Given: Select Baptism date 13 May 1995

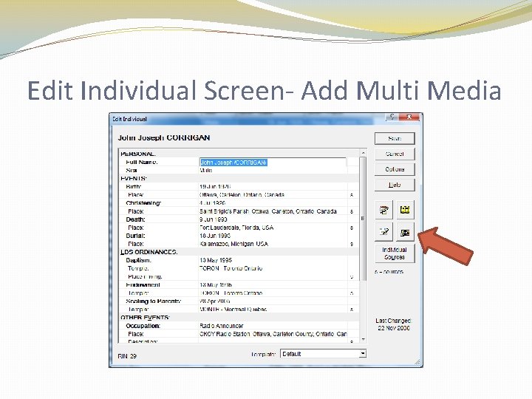Looking at the screenshot, I should tap(216, 260).
